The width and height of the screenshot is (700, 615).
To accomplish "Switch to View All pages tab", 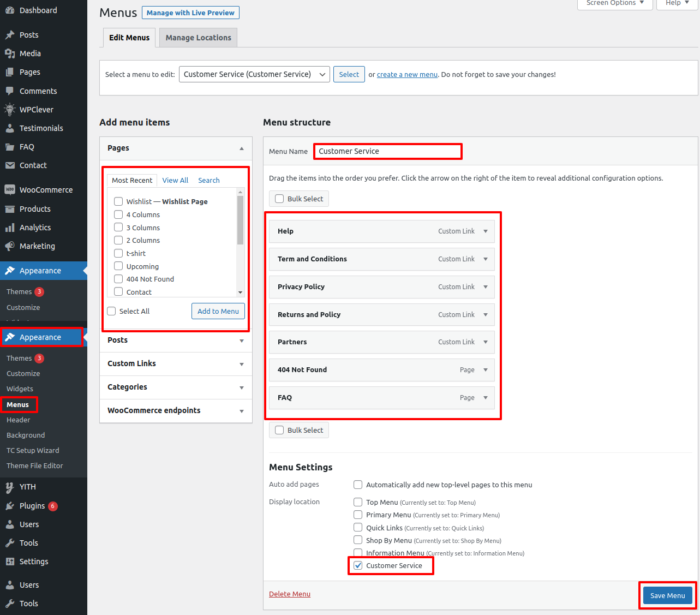I will (175, 180).
